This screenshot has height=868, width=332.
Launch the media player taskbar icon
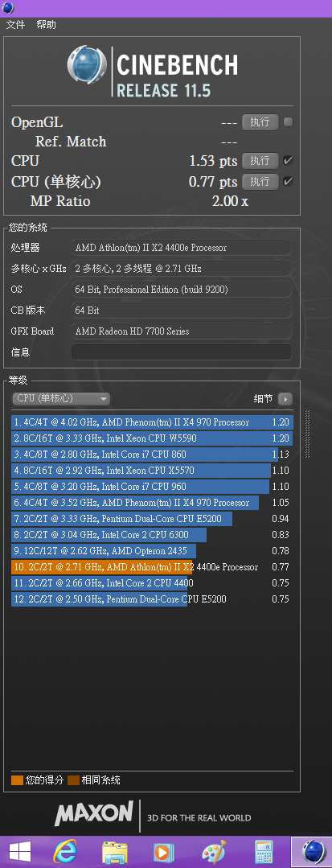click(163, 852)
